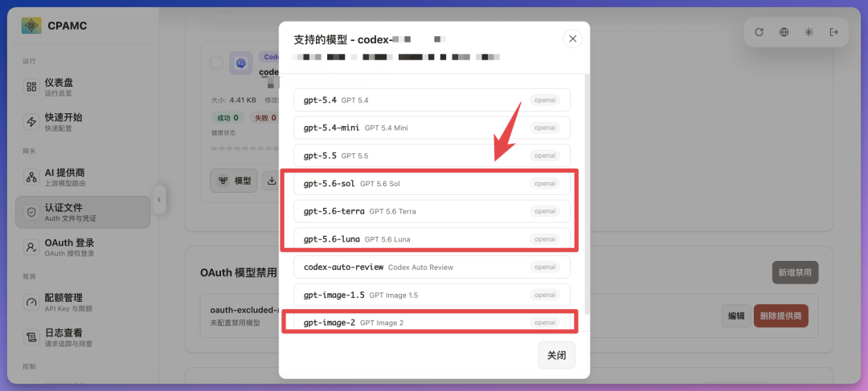The image size is (868, 391).
Task: Open the 配额管理 gauge icon
Action: pyautogui.click(x=31, y=302)
